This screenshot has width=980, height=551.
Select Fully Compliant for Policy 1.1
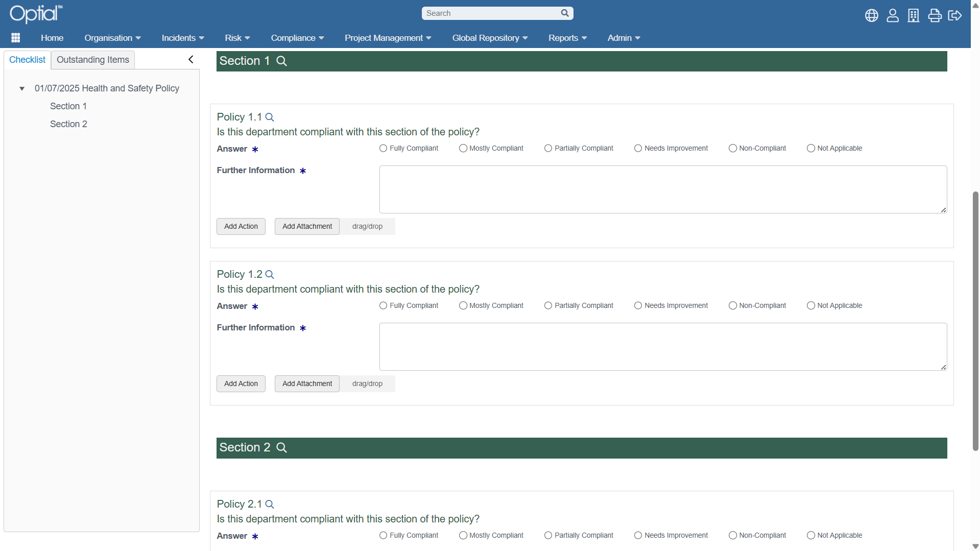383,148
